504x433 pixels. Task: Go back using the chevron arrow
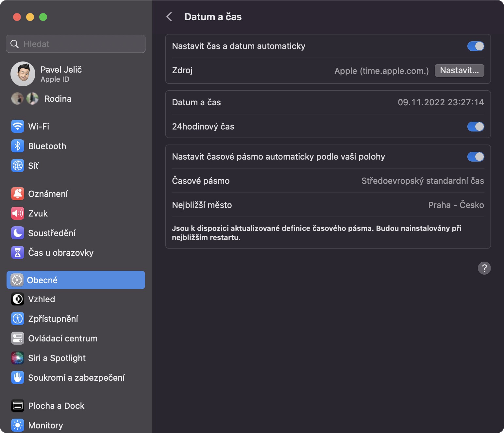[169, 17]
